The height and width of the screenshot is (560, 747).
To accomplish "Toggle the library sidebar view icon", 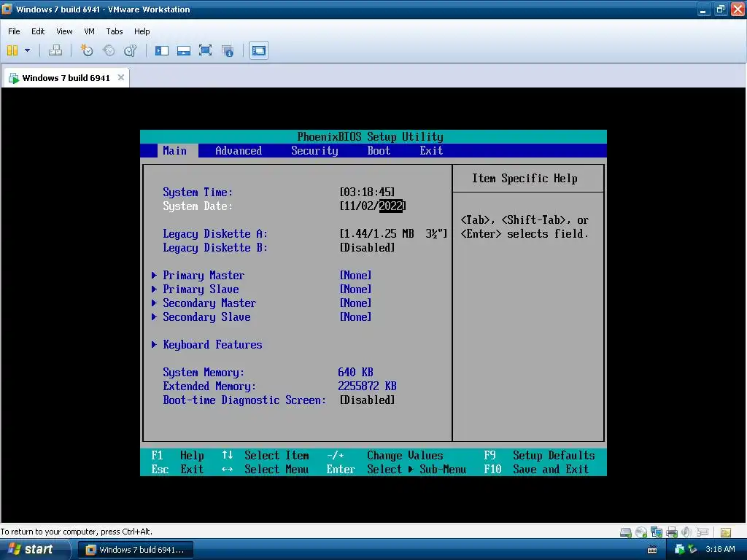I will [x=162, y=50].
